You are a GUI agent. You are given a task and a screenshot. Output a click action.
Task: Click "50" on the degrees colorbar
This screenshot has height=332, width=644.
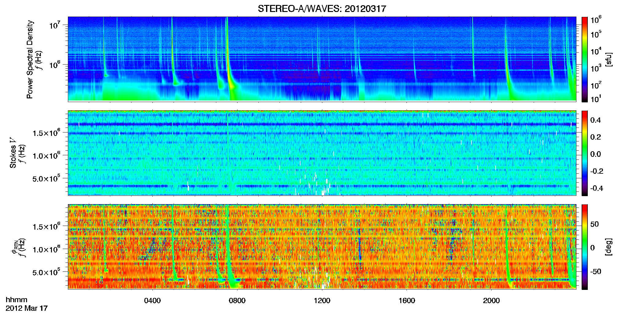595,224
